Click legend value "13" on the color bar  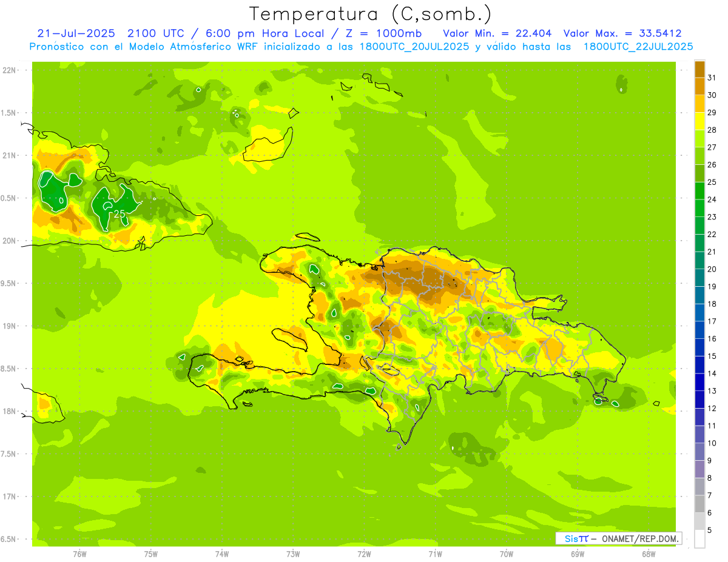(x=712, y=391)
